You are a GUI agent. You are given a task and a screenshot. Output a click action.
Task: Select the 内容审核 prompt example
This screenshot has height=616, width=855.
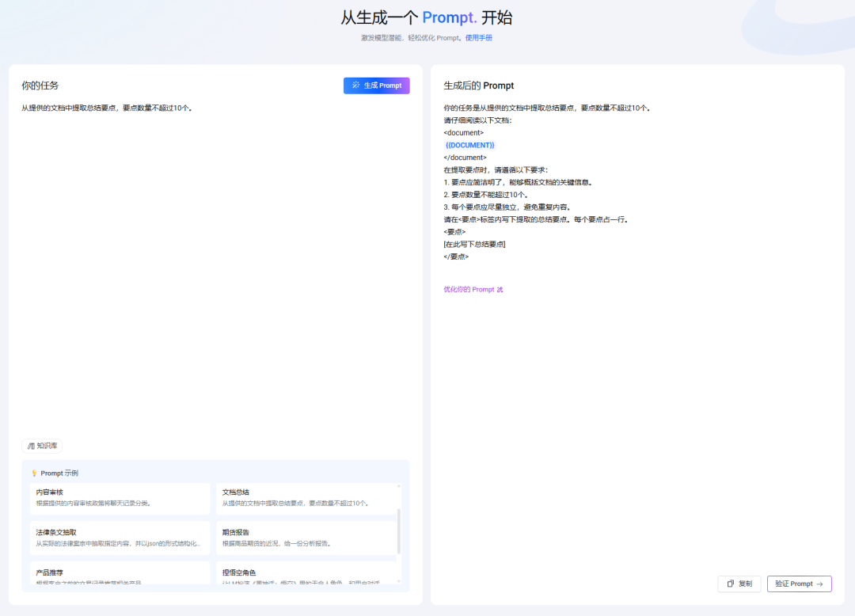[x=120, y=499]
